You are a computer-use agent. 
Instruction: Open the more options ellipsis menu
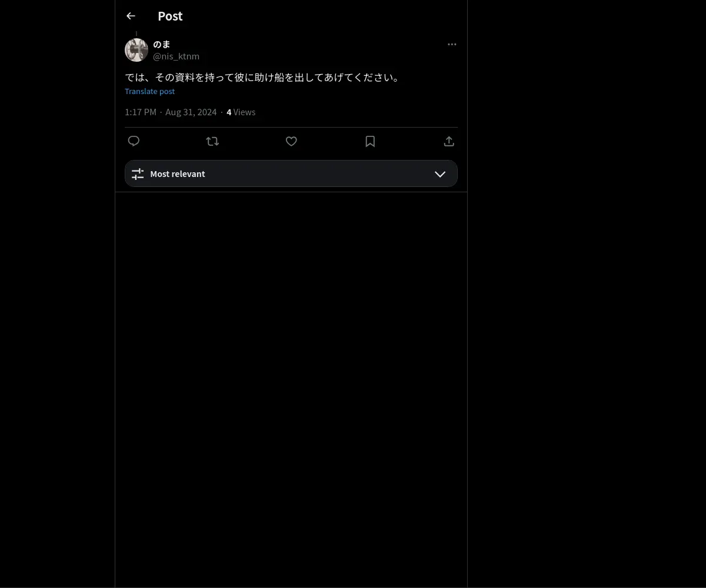pos(452,44)
